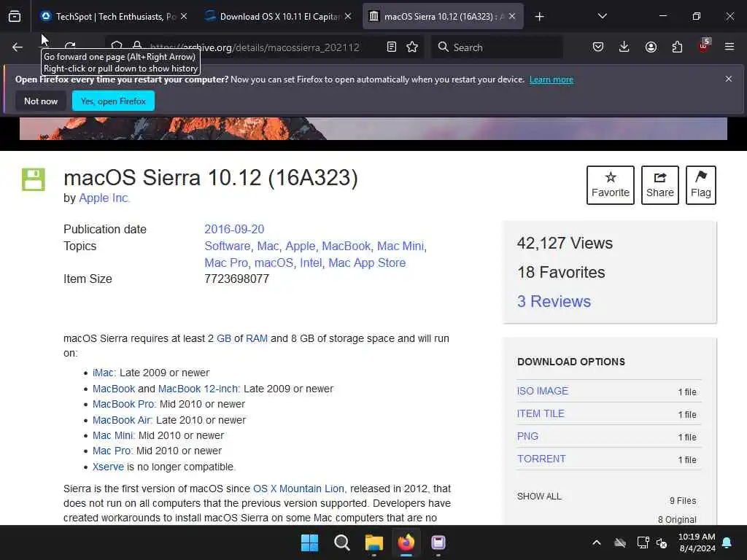Open extensions puzzle icon
The image size is (747, 560).
[677, 47]
